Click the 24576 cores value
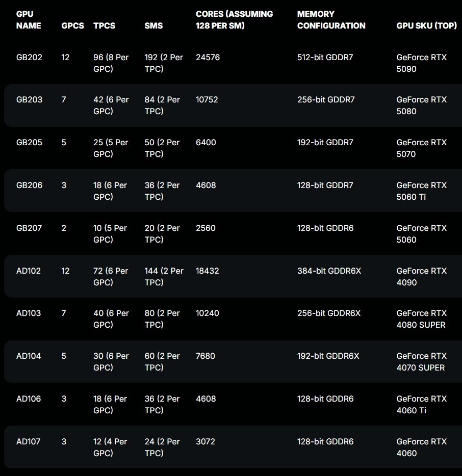The width and height of the screenshot is (462, 476). pyautogui.click(x=208, y=57)
